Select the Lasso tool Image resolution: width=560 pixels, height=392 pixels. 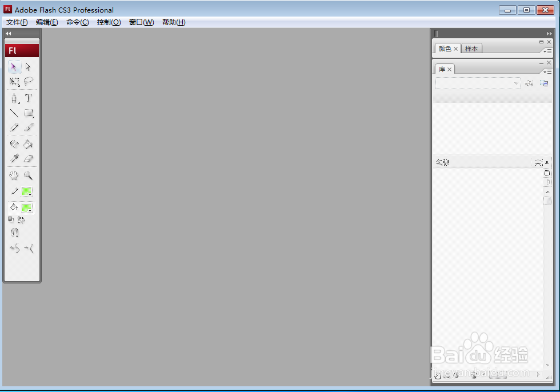click(x=28, y=81)
